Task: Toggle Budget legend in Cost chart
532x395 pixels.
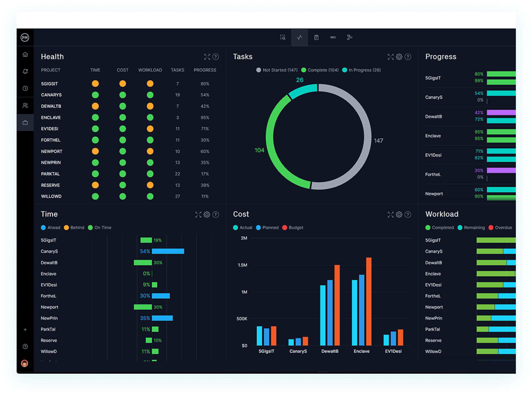Action: (x=293, y=228)
